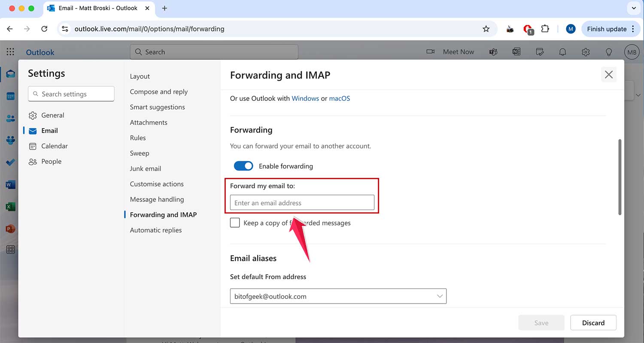Screen dimensions: 644x343
Task: Select the People icon in the sidebar
Action: 10,118
